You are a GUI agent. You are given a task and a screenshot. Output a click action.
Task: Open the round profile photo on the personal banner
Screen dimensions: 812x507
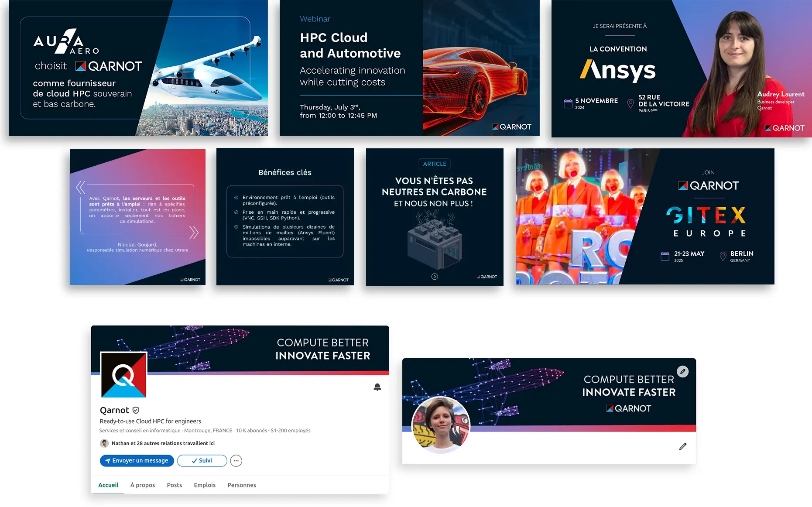(x=441, y=425)
